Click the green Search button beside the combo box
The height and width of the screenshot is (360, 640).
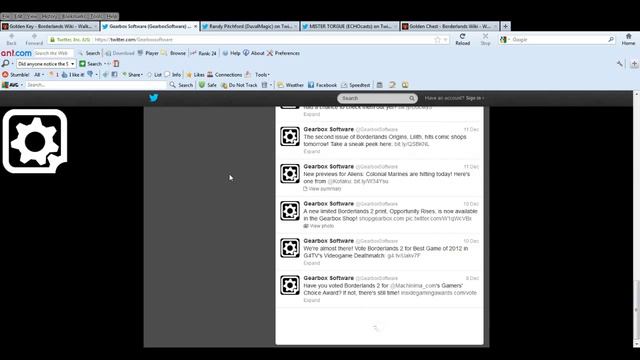[90, 64]
